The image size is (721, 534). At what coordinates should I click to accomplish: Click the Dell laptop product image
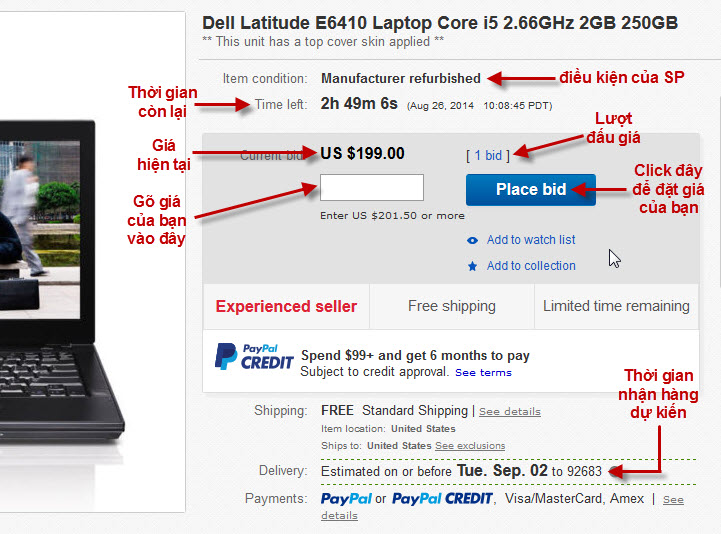[92, 260]
